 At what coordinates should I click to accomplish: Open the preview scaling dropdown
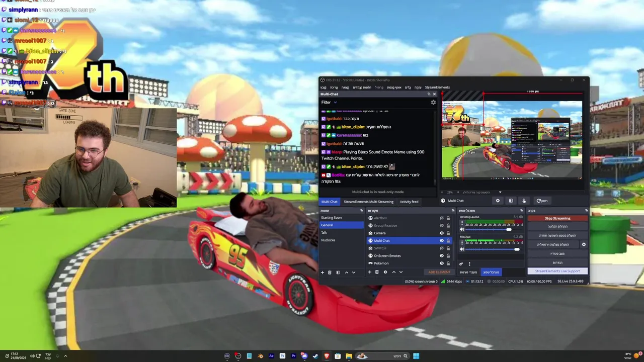[500, 192]
